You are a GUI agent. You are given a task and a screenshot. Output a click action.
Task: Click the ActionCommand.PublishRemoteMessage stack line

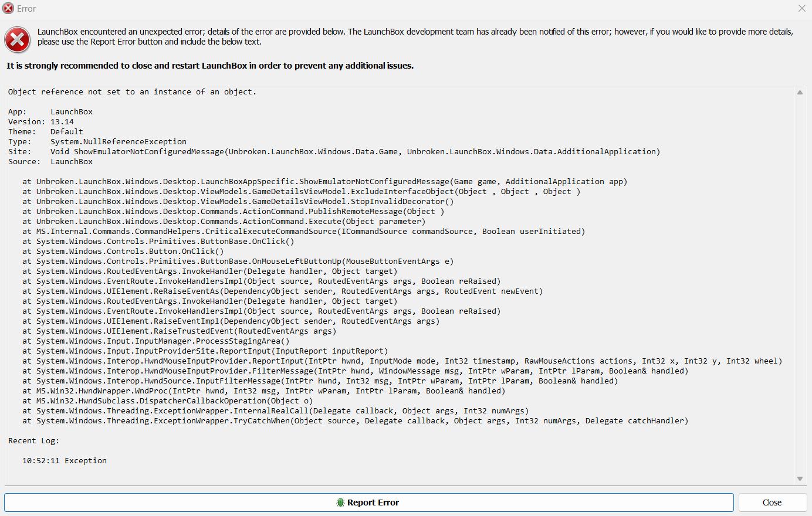(234, 212)
